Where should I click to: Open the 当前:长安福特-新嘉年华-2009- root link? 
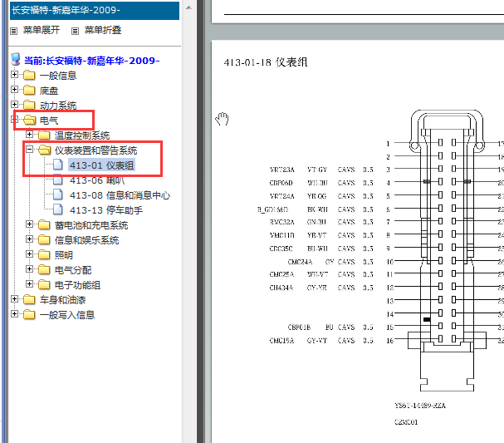click(92, 61)
